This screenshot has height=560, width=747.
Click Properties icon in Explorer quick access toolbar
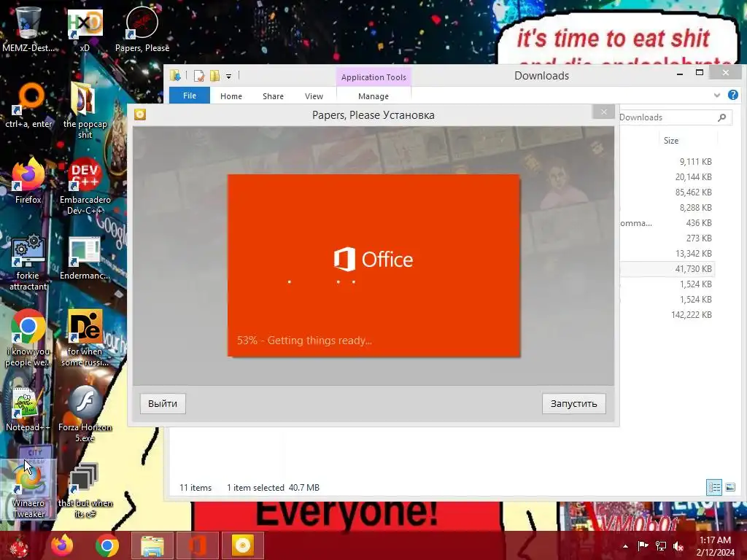pyautogui.click(x=198, y=76)
